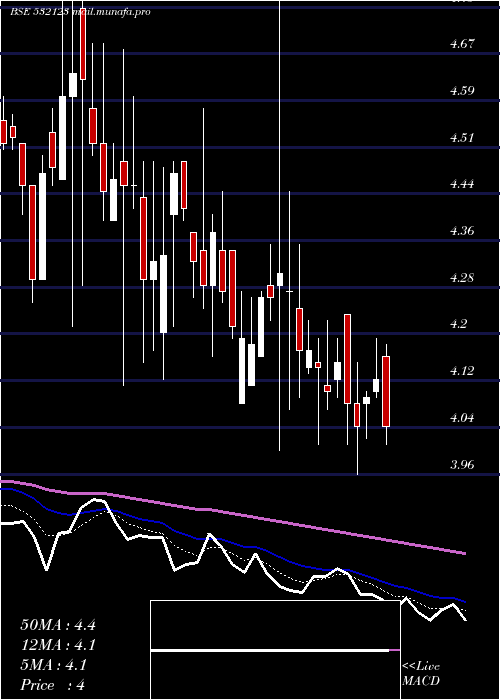The image size is (500, 700).
Task: Click the 4.44 price axis label
Action: [x=462, y=184]
